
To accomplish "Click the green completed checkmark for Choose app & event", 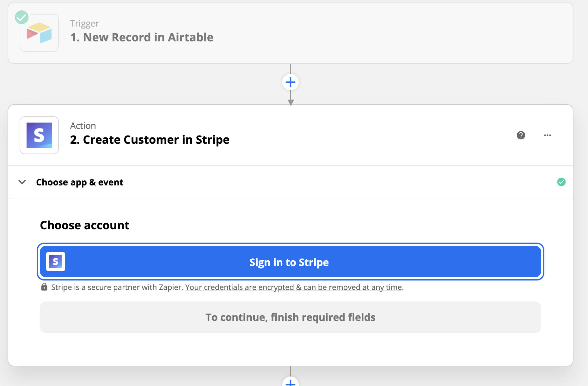I will (561, 182).
